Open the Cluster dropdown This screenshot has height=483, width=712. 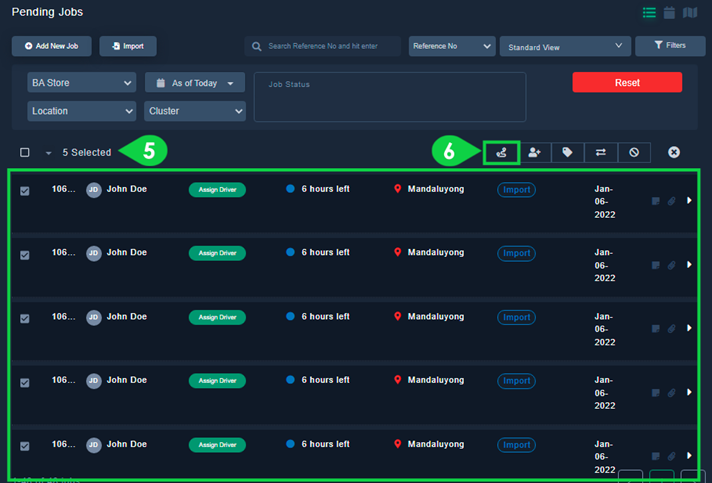[x=195, y=111]
